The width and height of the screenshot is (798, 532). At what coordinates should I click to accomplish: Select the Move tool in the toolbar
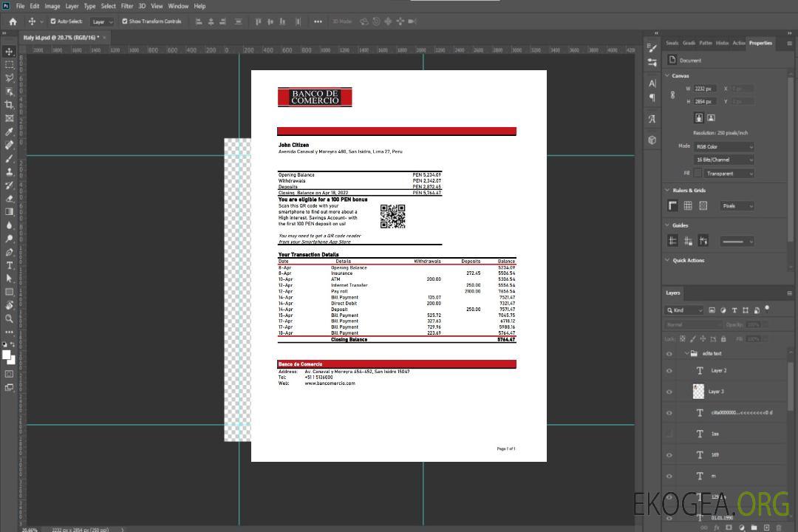point(10,52)
